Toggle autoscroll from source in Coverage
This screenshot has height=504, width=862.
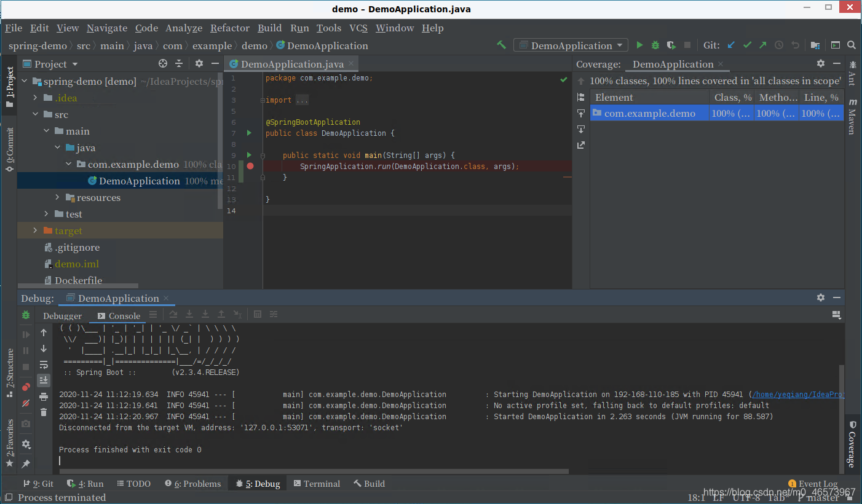coord(581,129)
